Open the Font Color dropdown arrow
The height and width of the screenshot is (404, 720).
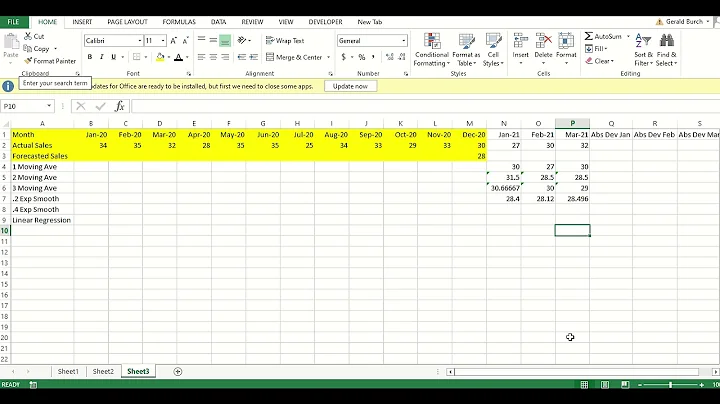(x=187, y=57)
